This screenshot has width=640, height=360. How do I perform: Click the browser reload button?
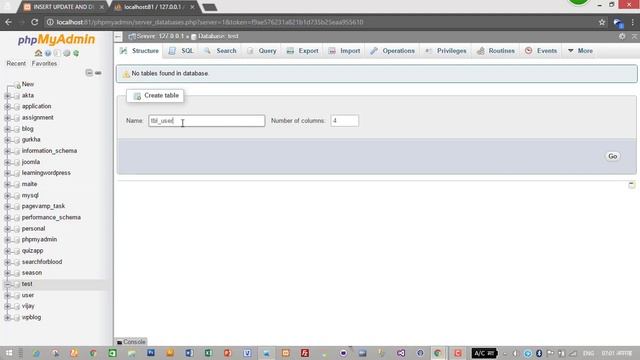35,22
